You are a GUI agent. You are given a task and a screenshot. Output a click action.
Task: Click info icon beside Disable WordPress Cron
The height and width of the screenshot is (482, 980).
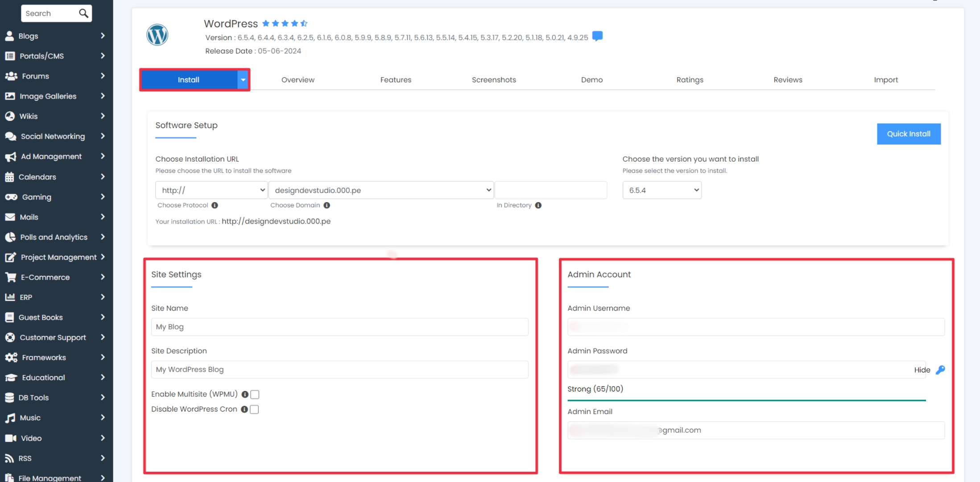pos(244,409)
